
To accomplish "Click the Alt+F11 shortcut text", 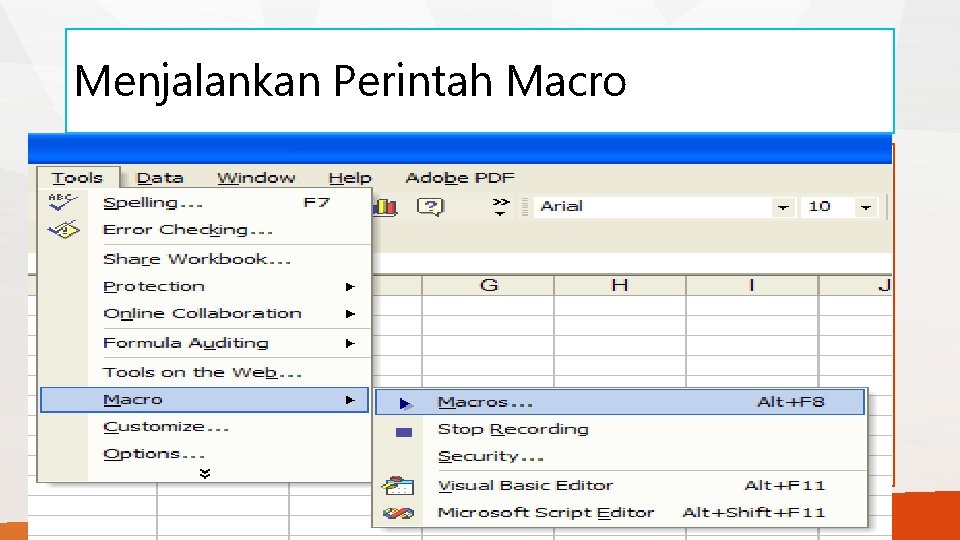I will [x=784, y=486].
